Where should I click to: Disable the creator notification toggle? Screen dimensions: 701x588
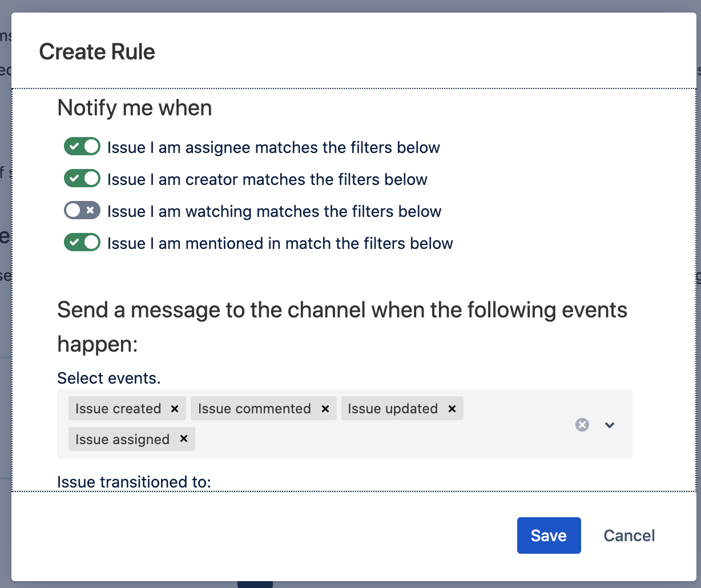pyautogui.click(x=82, y=179)
